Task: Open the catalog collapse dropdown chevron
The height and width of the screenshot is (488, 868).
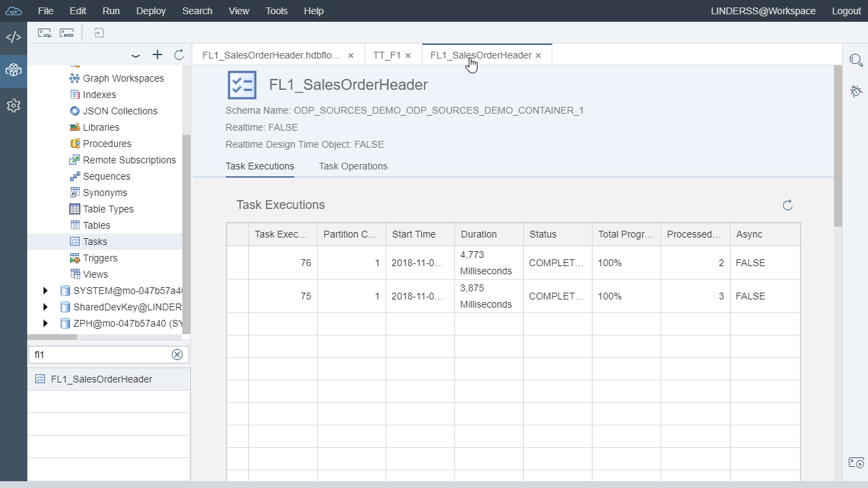Action: 135,55
